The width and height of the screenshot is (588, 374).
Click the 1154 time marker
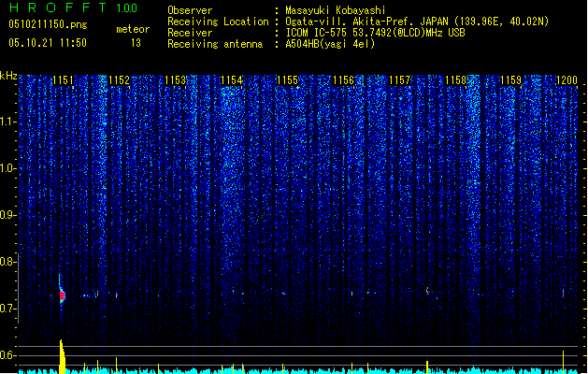coord(232,80)
